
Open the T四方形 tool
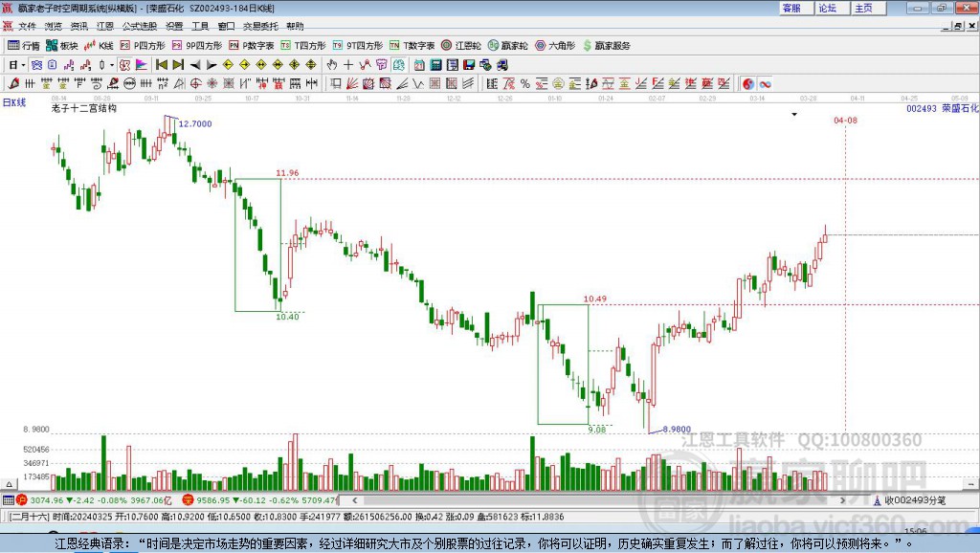click(303, 46)
